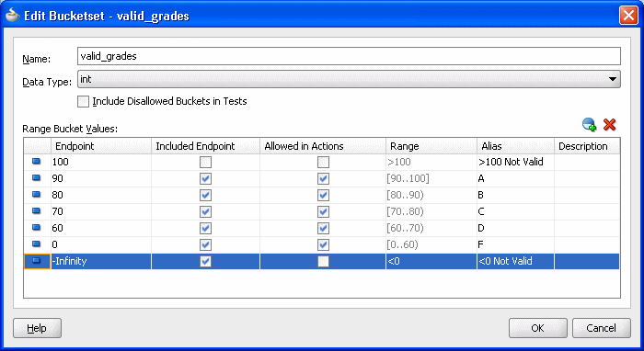Click the alias cell F

coord(515,244)
